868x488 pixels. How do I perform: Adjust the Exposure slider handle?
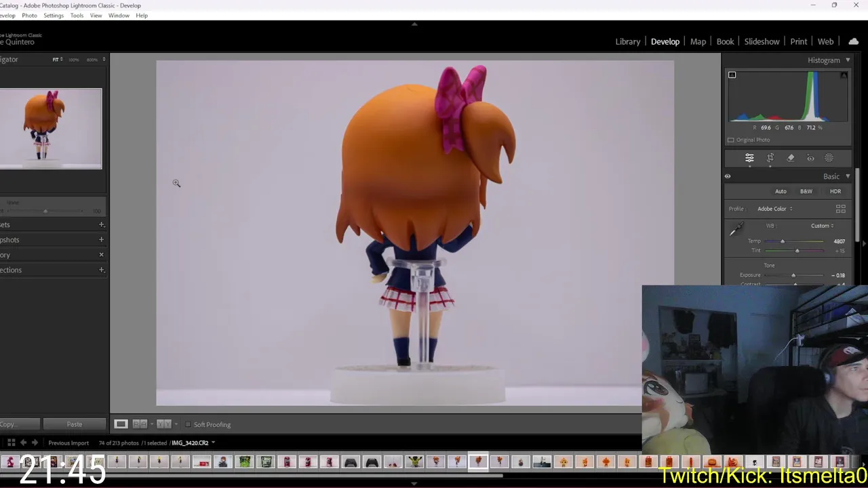tap(793, 275)
